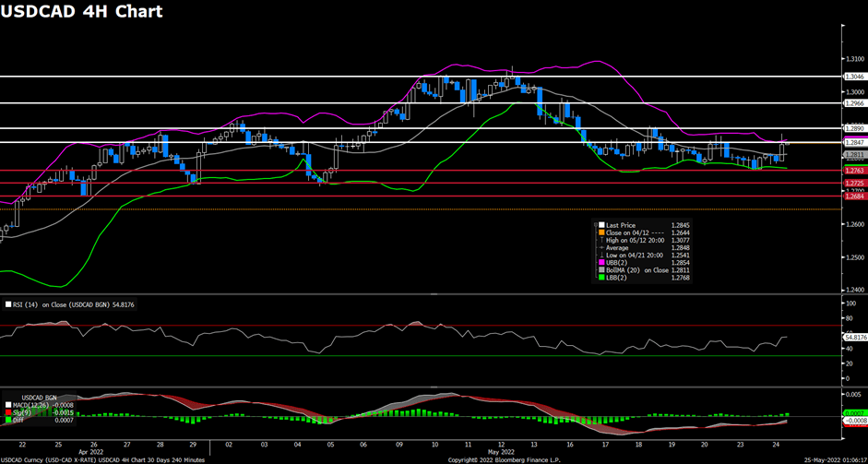Screen dimensions: 868x464
Task: Select the 1.2847 price level label
Action: [x=853, y=142]
